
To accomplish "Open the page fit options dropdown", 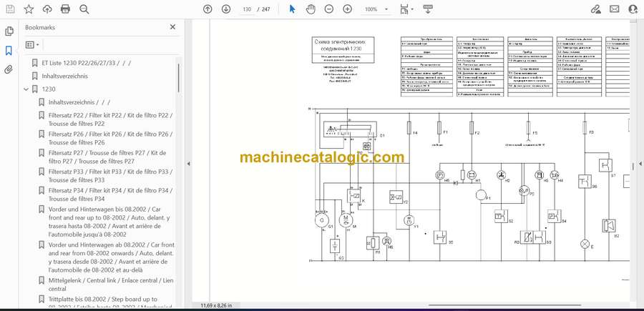I will click(406, 9).
